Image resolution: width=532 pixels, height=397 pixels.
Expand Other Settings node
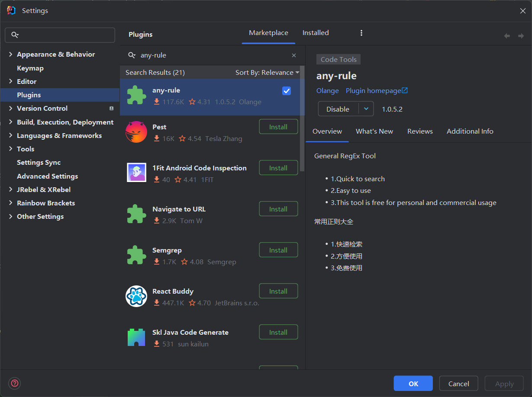coord(10,217)
